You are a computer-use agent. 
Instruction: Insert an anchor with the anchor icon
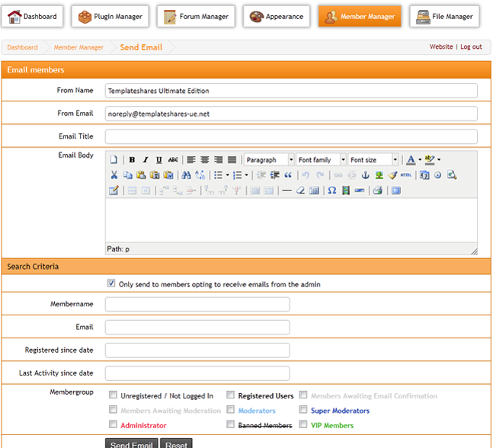(365, 174)
